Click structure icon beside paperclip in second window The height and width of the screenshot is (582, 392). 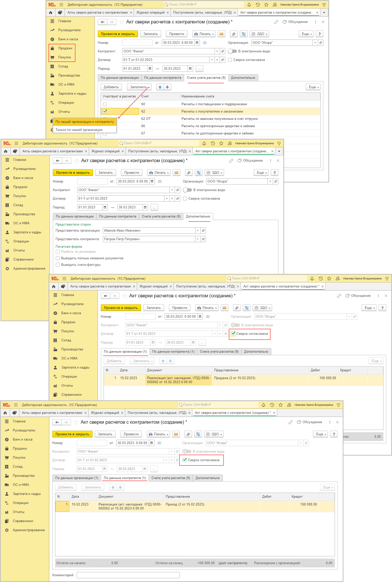coord(199,173)
